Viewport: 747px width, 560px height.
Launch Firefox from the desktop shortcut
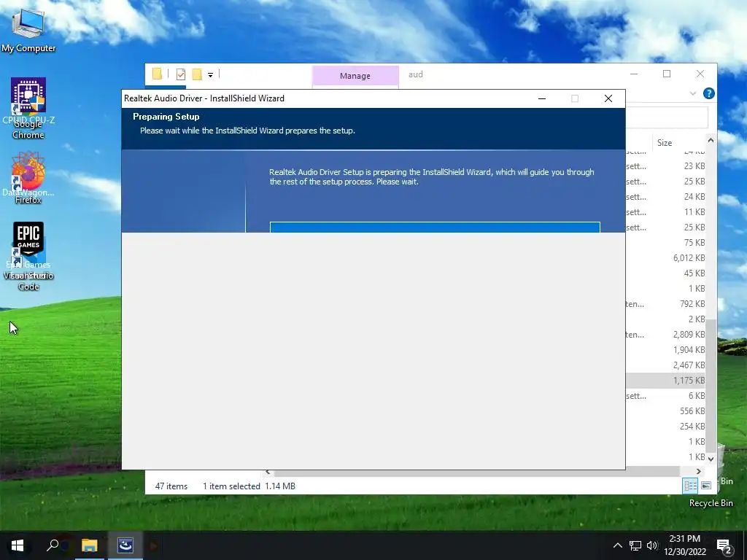28,177
